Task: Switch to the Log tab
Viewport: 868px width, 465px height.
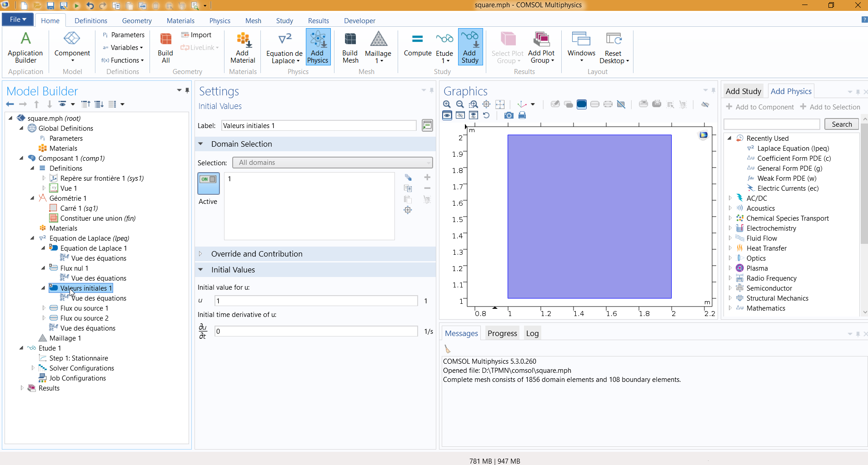Action: click(x=532, y=333)
